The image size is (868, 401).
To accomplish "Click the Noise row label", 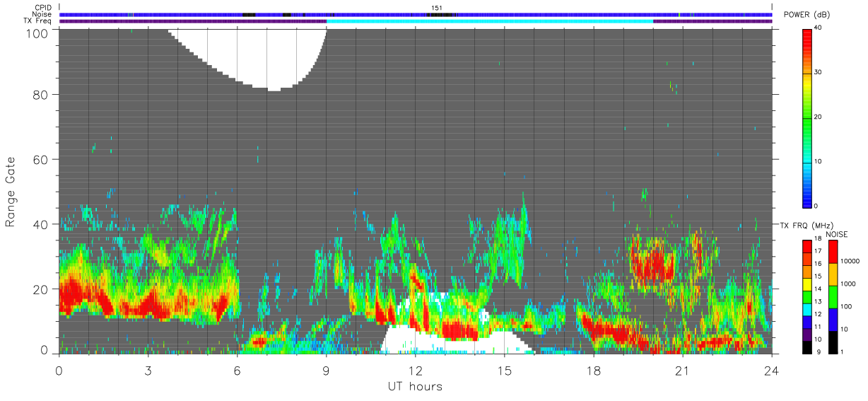I will click(42, 14).
